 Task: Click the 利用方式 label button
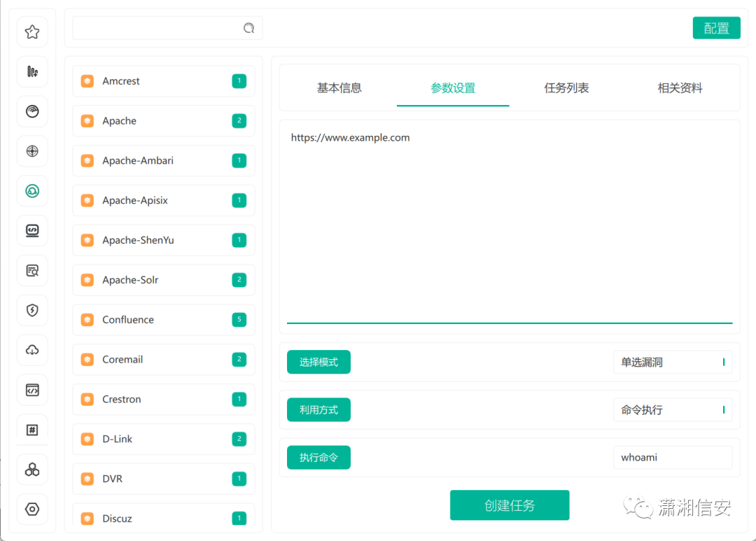(318, 410)
